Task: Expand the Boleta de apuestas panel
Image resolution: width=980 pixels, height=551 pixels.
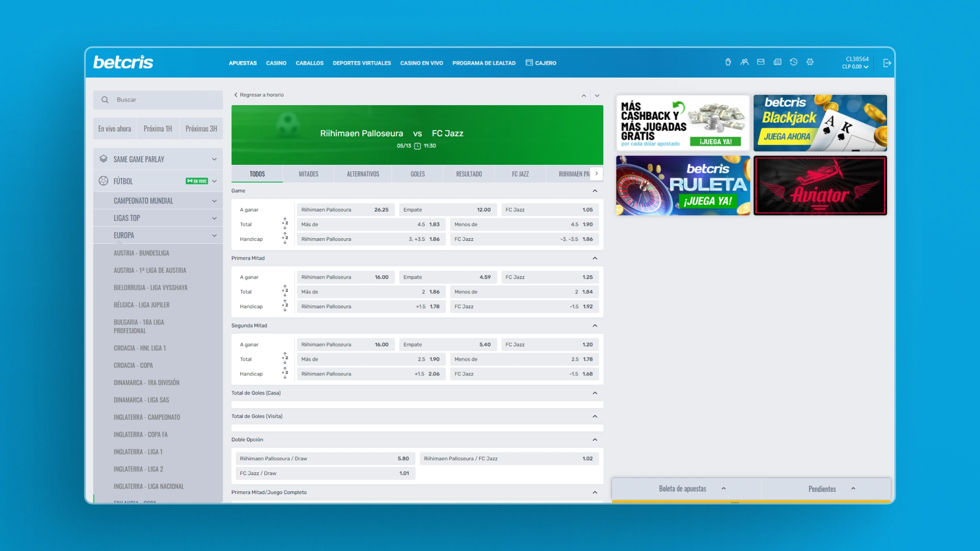Action: tap(687, 489)
